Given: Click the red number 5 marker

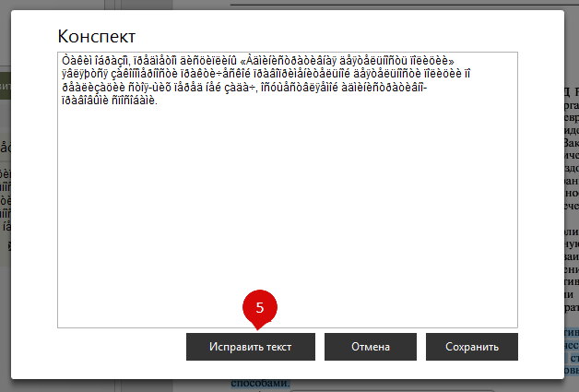Looking at the screenshot, I should pos(259,307).
